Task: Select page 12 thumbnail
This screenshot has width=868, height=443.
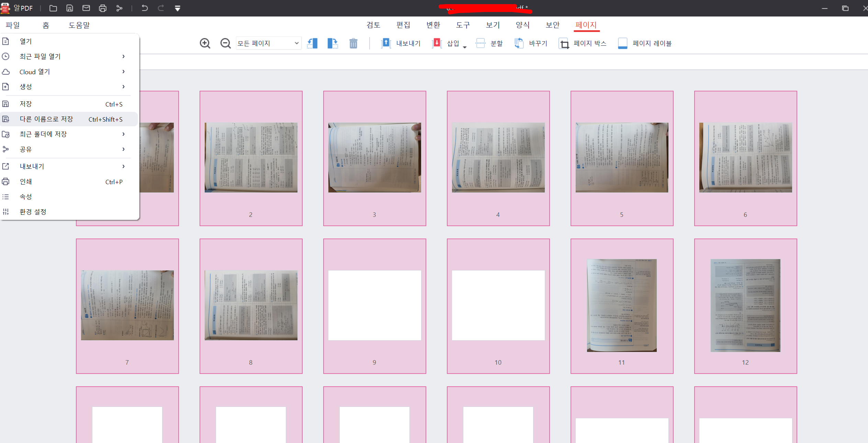Action: (746, 306)
